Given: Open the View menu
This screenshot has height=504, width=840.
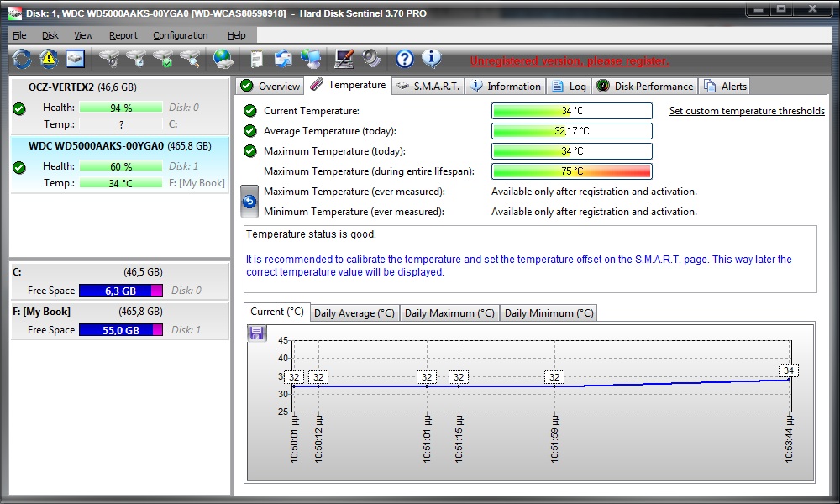Looking at the screenshot, I should click(83, 35).
